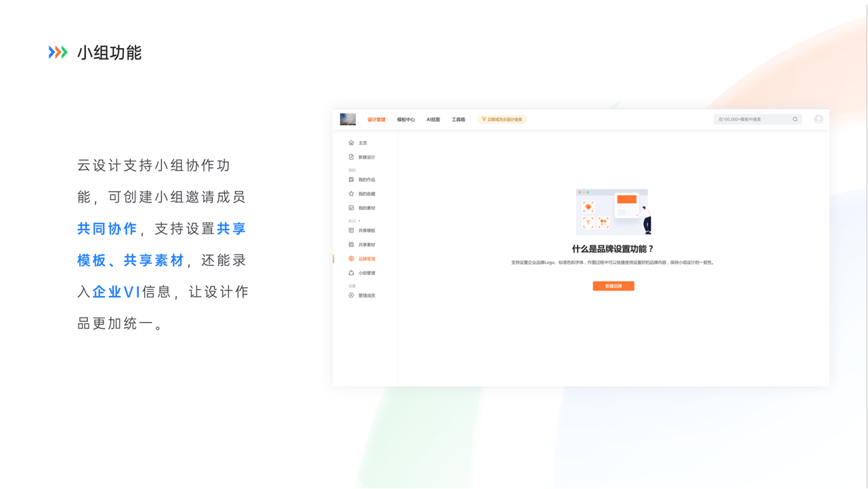Open the AI抠图 tab
The height and width of the screenshot is (489, 868).
pos(433,120)
